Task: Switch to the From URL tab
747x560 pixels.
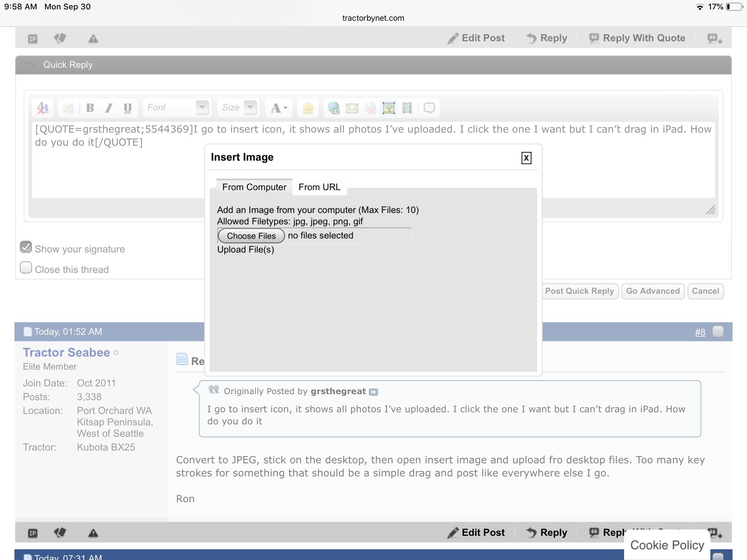Action: pyautogui.click(x=319, y=187)
